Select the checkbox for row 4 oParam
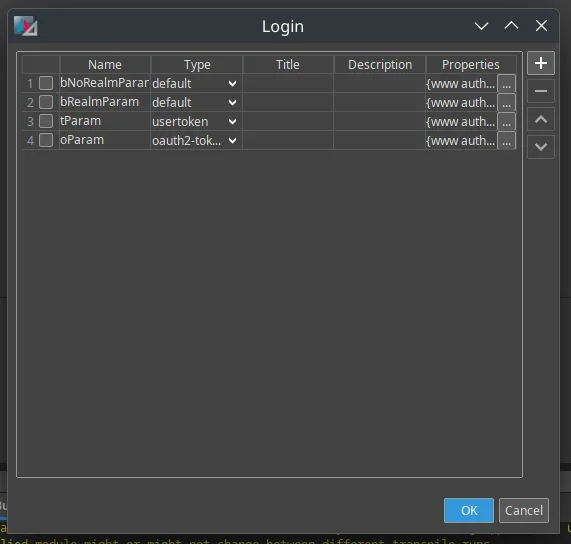Screen dimensions: 571x544 pyautogui.click(x=46, y=140)
